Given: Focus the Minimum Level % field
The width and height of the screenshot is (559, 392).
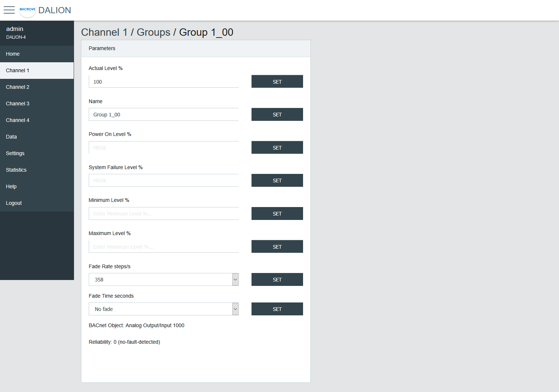Looking at the screenshot, I should click(x=164, y=214).
